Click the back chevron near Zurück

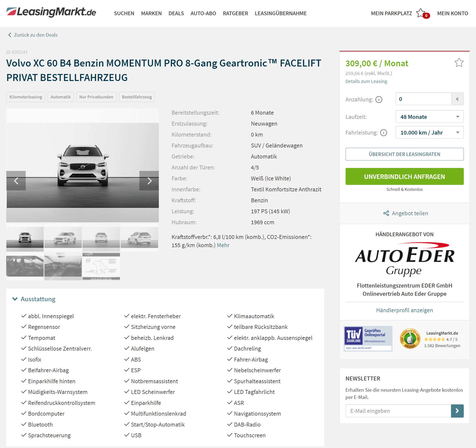pyautogui.click(x=10, y=35)
